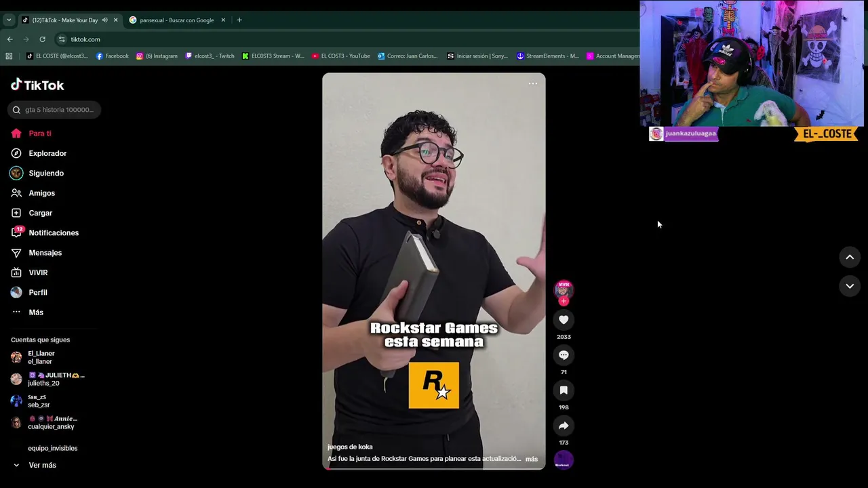Open Correo Juan Carlos bookmark

coord(408,56)
